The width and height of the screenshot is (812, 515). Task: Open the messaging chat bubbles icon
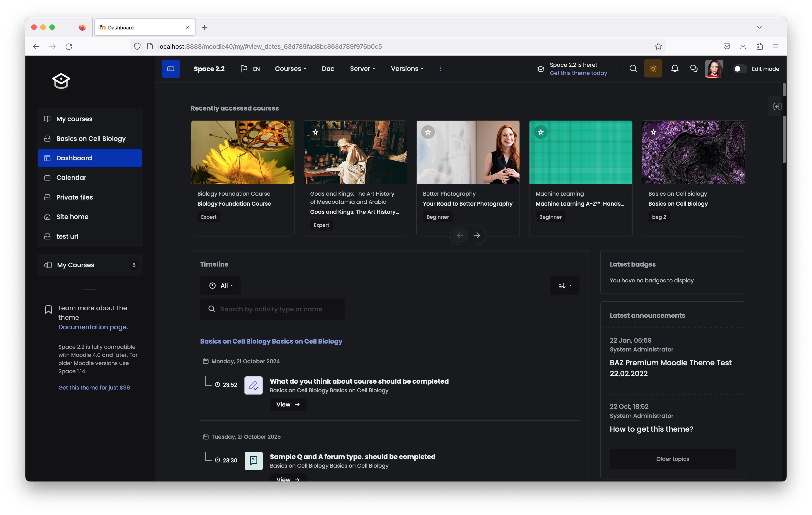click(694, 69)
